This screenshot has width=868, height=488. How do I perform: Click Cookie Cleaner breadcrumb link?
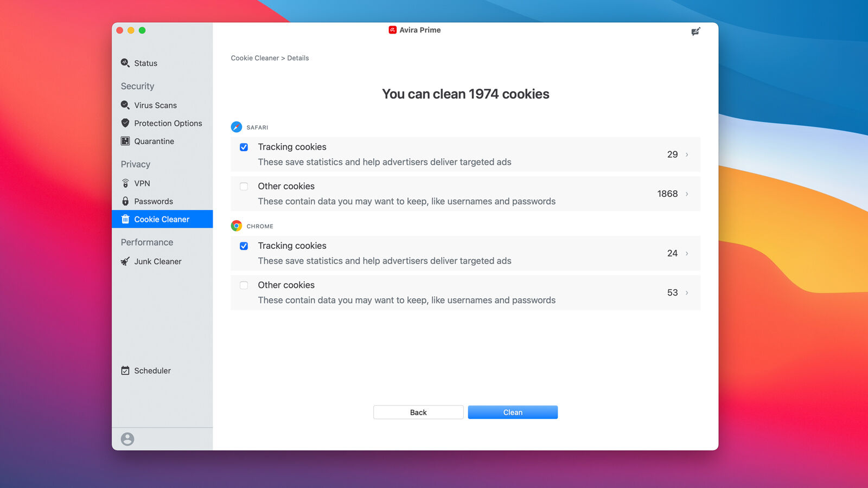click(x=255, y=58)
